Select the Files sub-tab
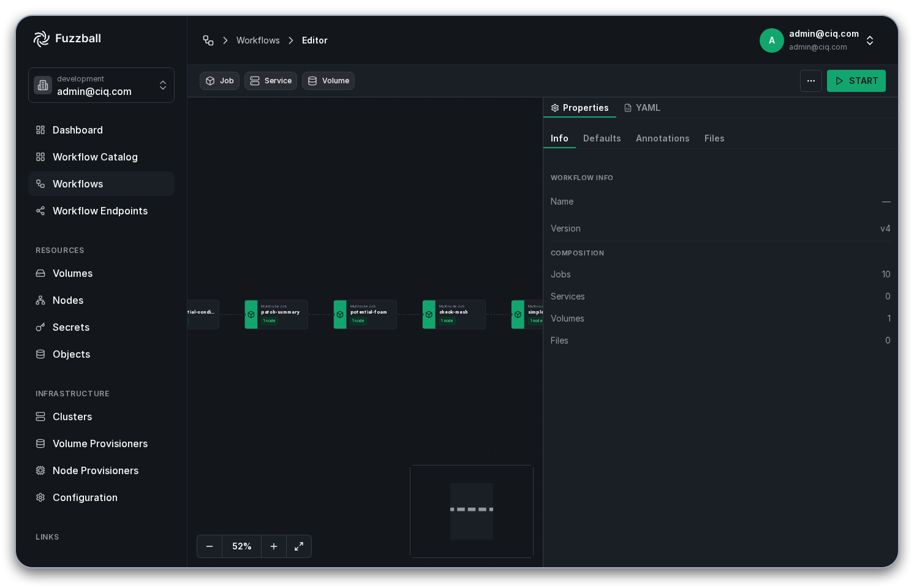Screen dimensions: 914x588 click(714, 138)
